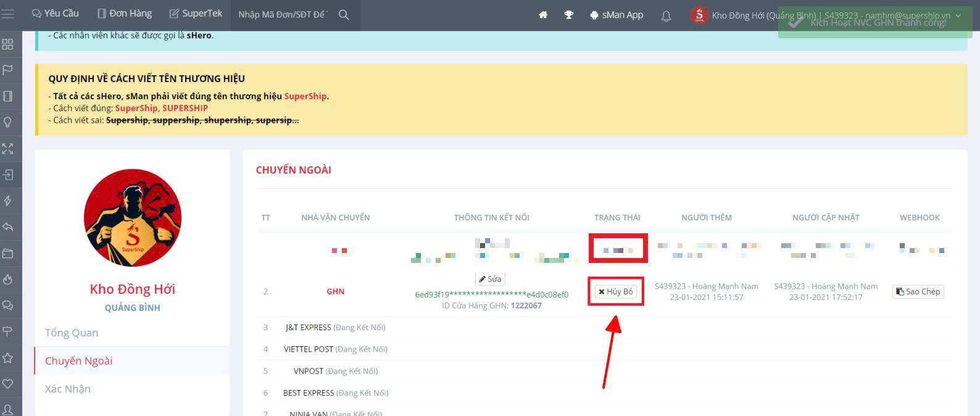The width and height of the screenshot is (980, 416).
Task: Open the Yêu Cầu menu
Action: click(55, 14)
